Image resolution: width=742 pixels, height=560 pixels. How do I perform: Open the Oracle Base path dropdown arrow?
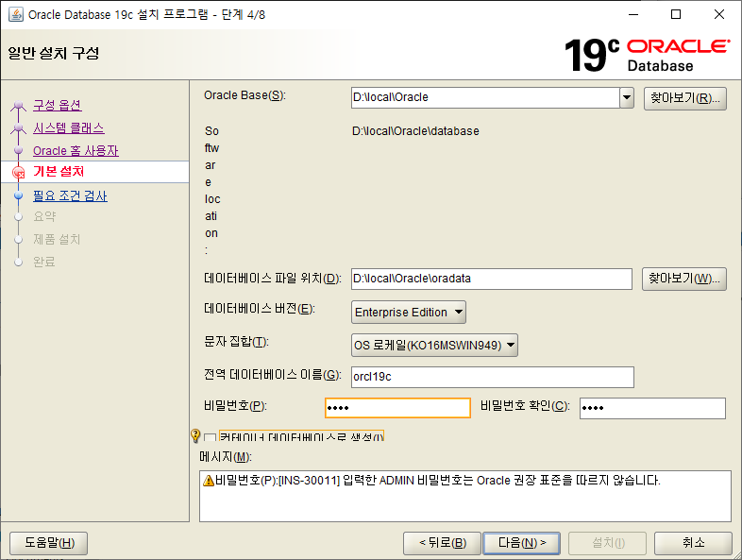click(627, 97)
